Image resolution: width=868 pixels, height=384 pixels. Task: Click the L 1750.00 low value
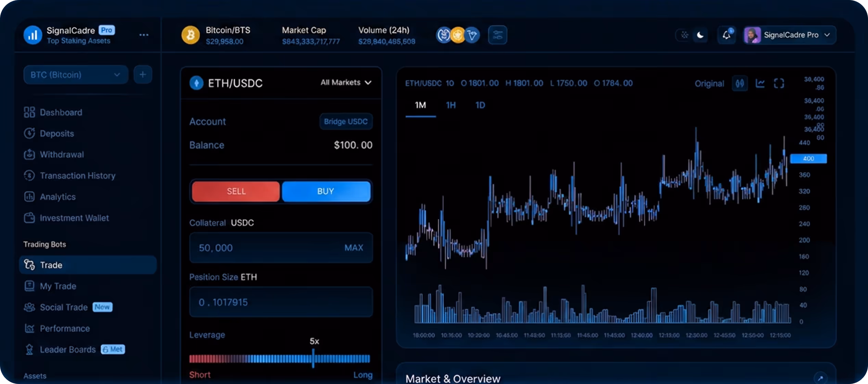[569, 83]
